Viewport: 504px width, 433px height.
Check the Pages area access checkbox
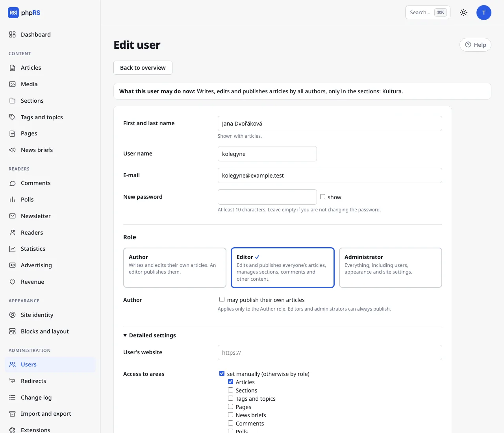231,407
